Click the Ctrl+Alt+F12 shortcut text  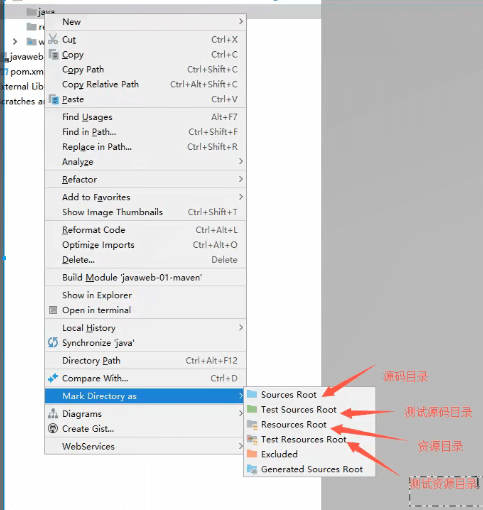pos(211,360)
